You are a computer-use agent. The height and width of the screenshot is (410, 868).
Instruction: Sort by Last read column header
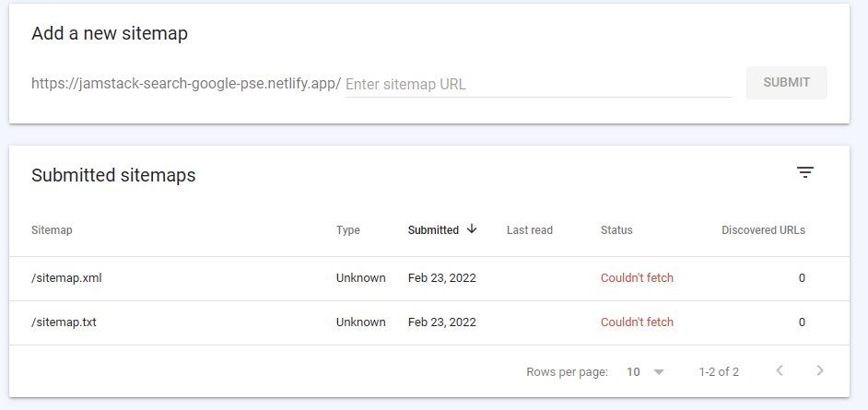click(529, 230)
